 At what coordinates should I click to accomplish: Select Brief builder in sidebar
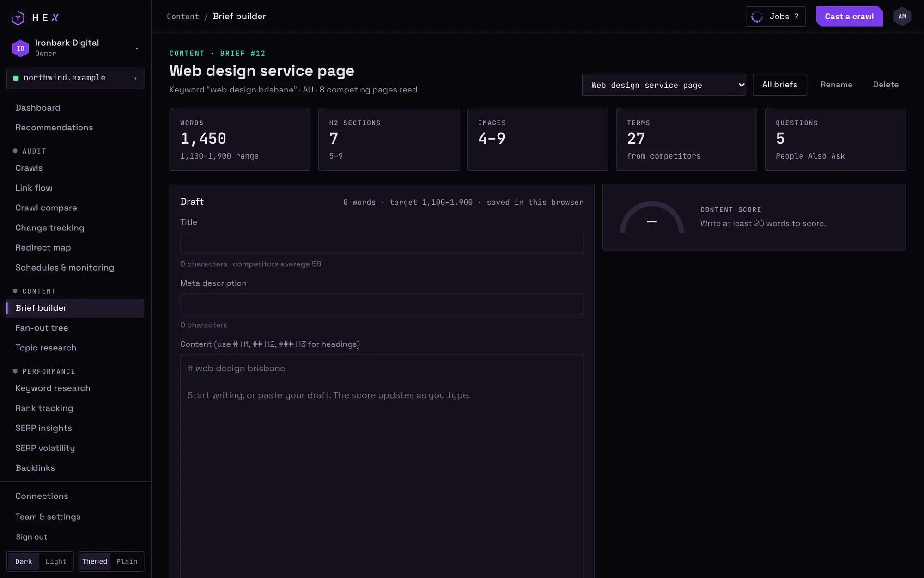[x=75, y=308]
